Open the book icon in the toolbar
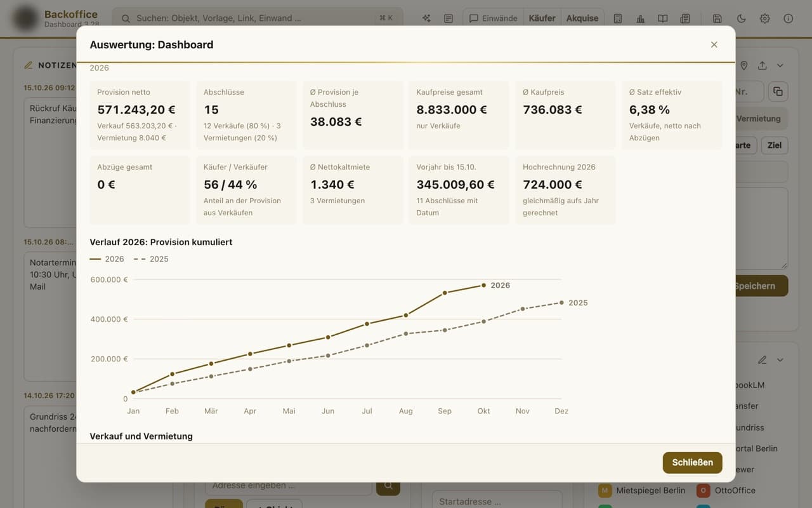The width and height of the screenshot is (812, 508). [662, 18]
